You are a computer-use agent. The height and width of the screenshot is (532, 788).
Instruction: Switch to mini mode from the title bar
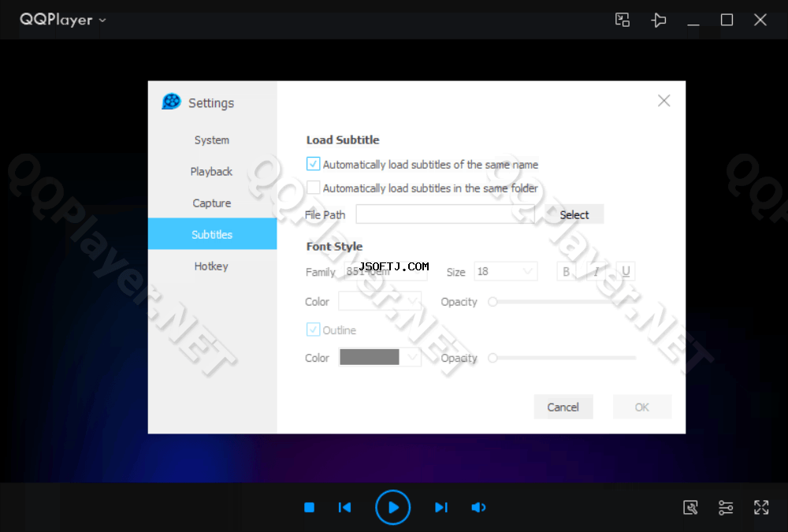(x=623, y=20)
